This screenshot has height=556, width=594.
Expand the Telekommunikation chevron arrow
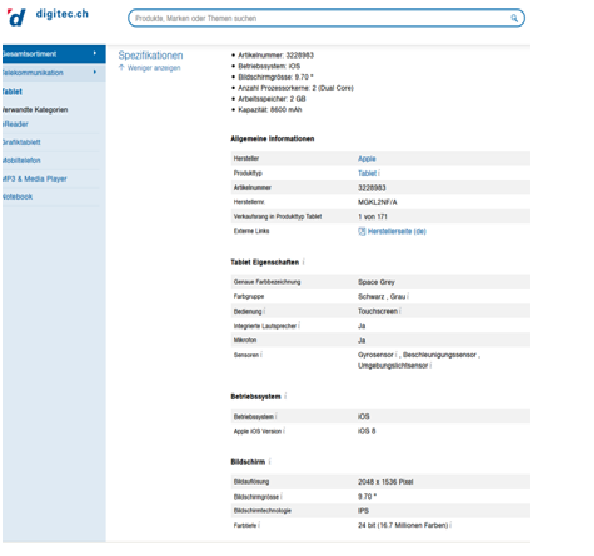click(x=95, y=72)
